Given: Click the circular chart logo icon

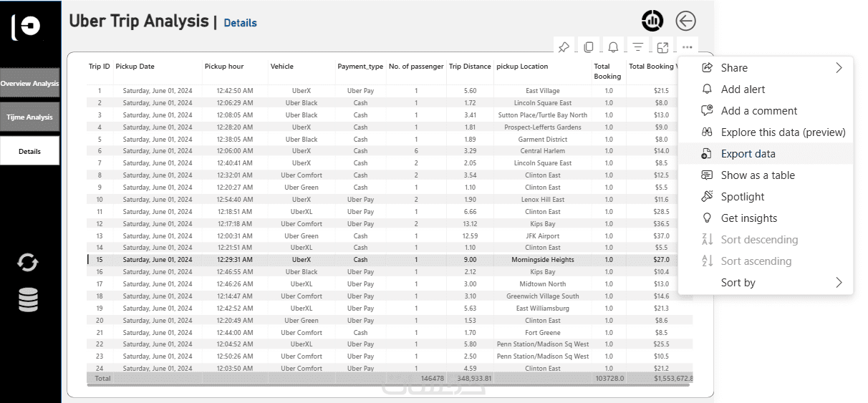Looking at the screenshot, I should 652,21.
